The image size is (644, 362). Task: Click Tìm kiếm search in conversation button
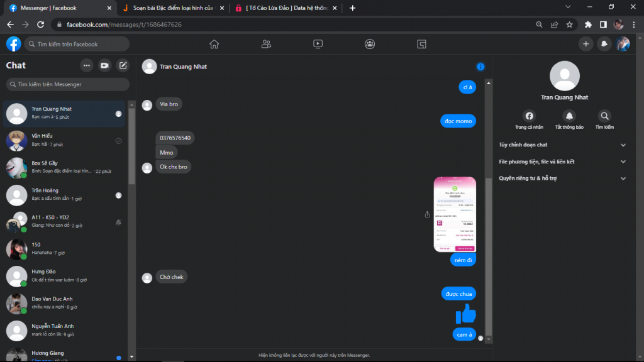604,116
